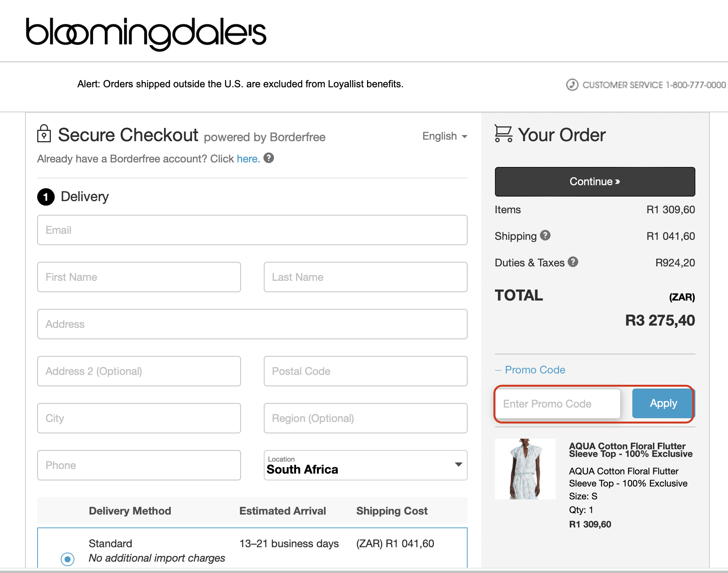Image resolution: width=728 pixels, height=573 pixels.
Task: Focus the First Name field
Action: [139, 277]
